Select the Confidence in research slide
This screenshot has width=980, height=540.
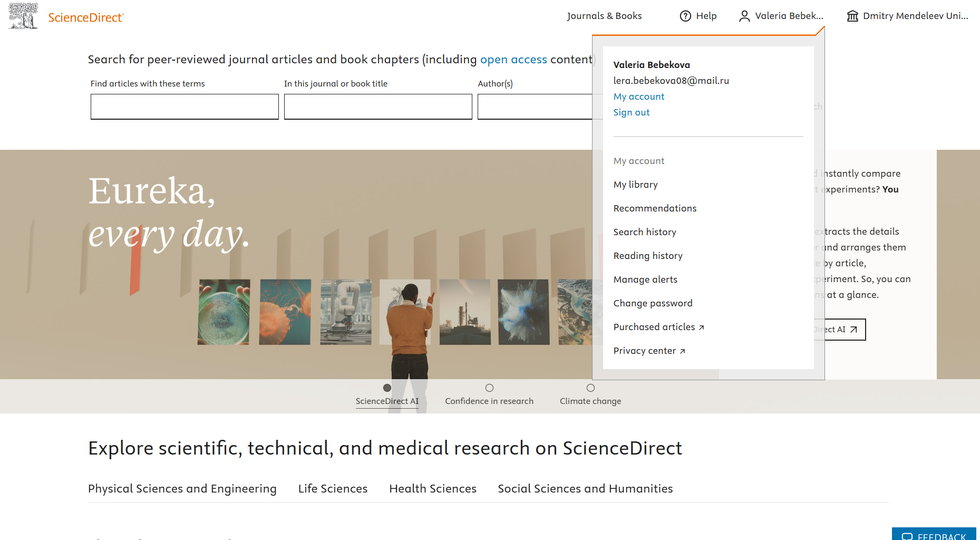489,388
